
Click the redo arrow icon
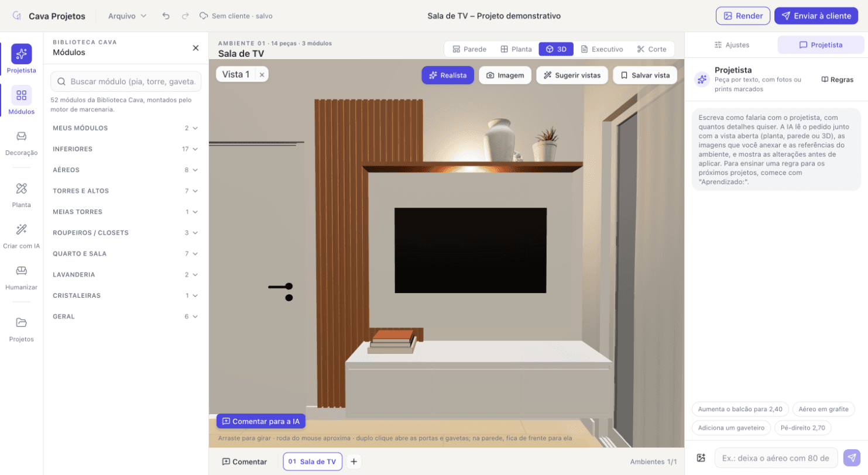[x=185, y=16]
